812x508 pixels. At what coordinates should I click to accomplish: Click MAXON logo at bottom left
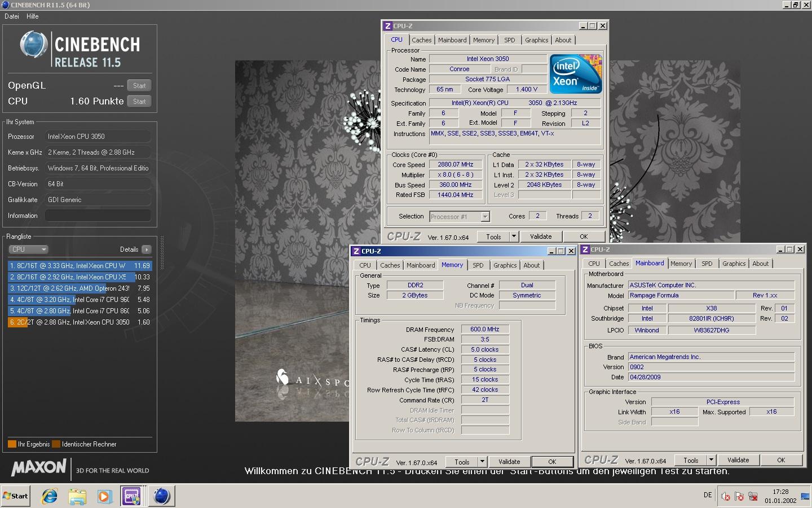pos(38,468)
